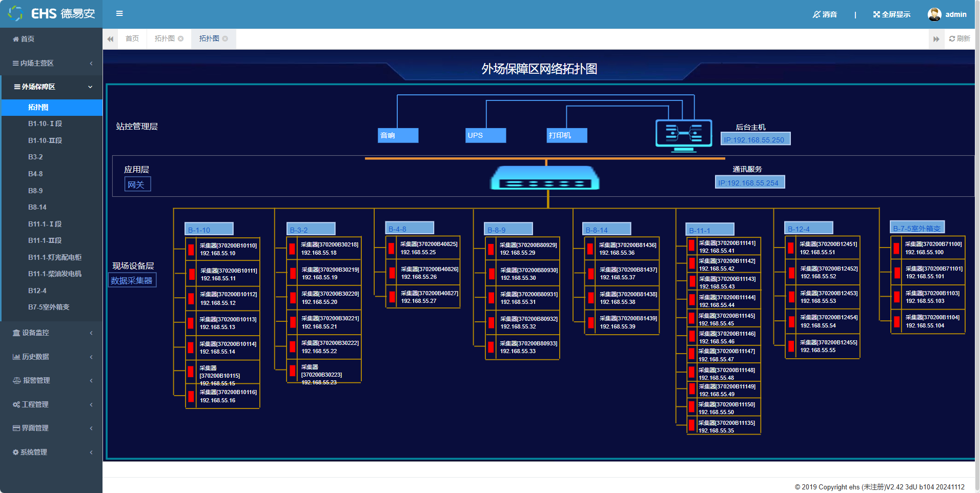This screenshot has width=980, height=493.
Task: Click red status icon of collector 370200B80933
Action: (491, 347)
